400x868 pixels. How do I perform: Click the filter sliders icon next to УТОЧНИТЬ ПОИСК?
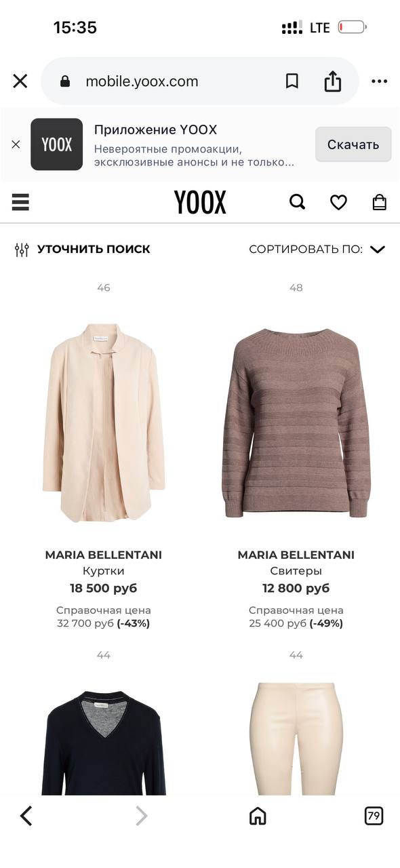click(20, 249)
